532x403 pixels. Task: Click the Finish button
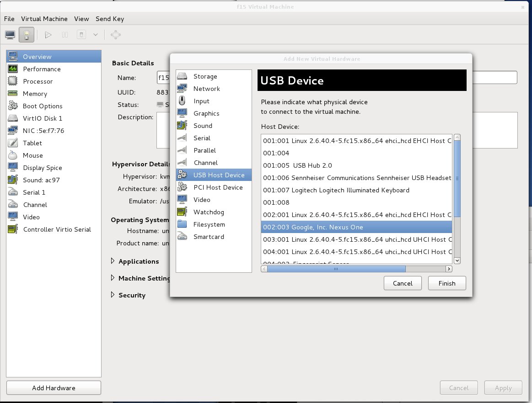(x=447, y=283)
